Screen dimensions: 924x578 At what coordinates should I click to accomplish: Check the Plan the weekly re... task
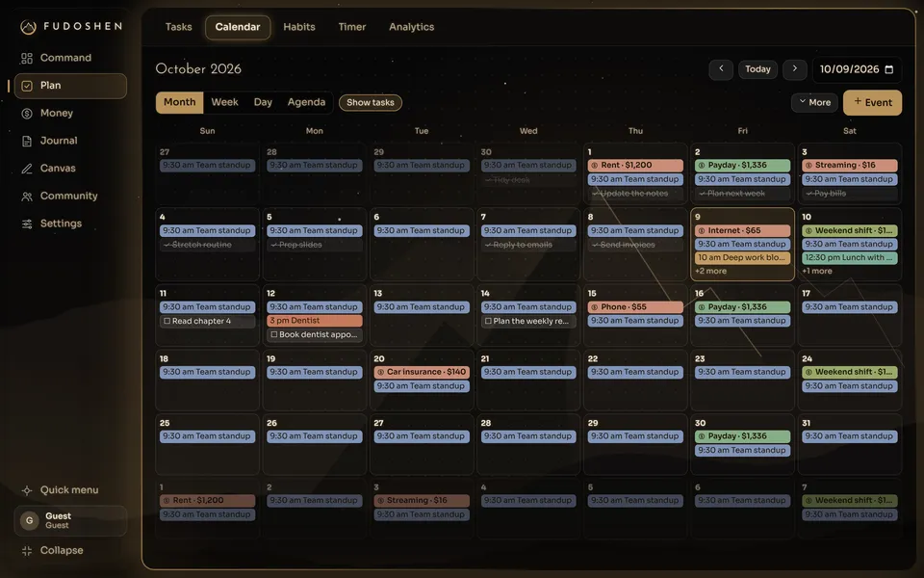(488, 321)
